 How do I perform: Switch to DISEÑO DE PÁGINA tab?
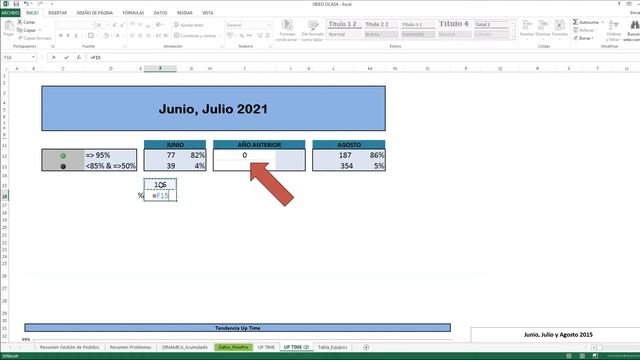tap(95, 13)
